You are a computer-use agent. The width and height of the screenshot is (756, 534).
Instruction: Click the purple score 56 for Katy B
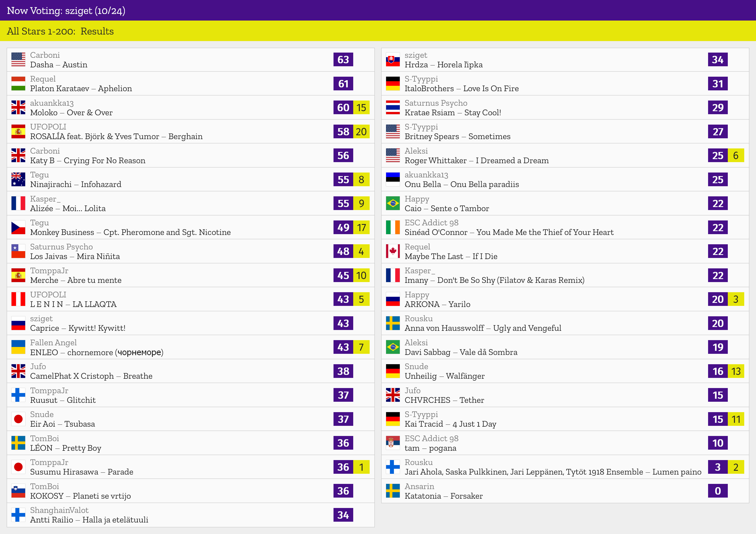(x=343, y=155)
